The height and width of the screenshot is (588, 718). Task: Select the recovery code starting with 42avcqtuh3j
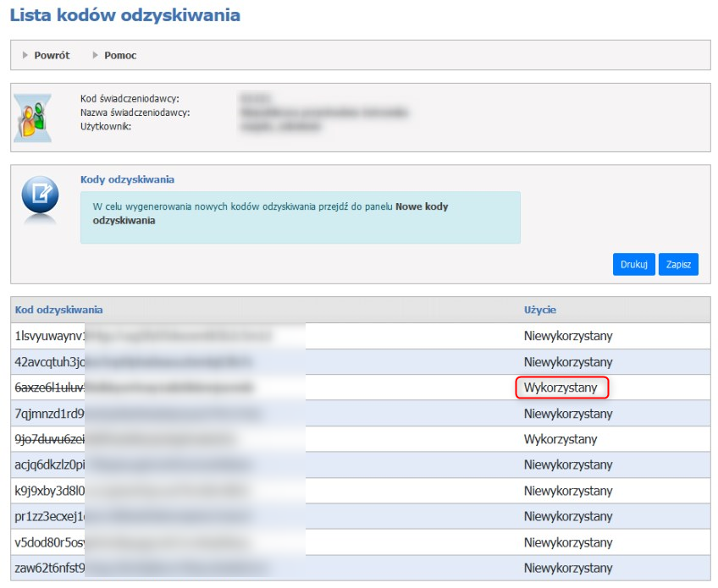[50, 362]
